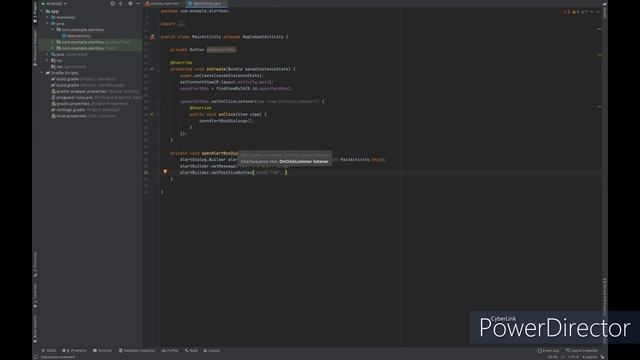This screenshot has height=360, width=640.
Task: Open the Profiler tool window
Action: point(170,351)
